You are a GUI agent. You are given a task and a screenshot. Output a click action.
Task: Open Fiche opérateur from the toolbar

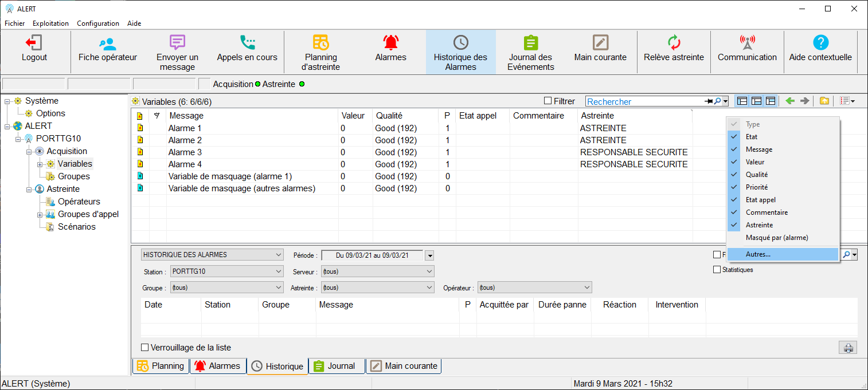pos(107,43)
